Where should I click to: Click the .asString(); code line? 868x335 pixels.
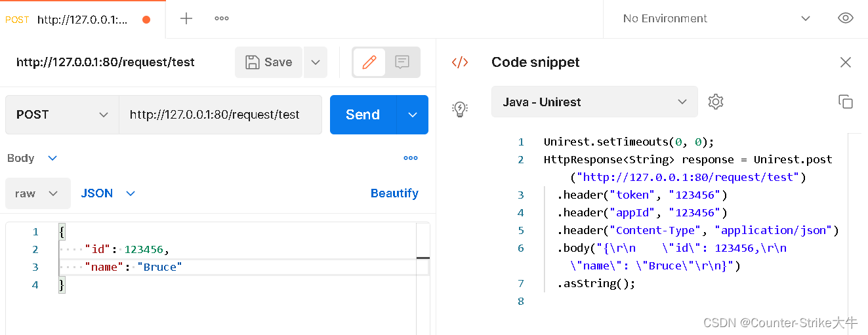tap(596, 283)
